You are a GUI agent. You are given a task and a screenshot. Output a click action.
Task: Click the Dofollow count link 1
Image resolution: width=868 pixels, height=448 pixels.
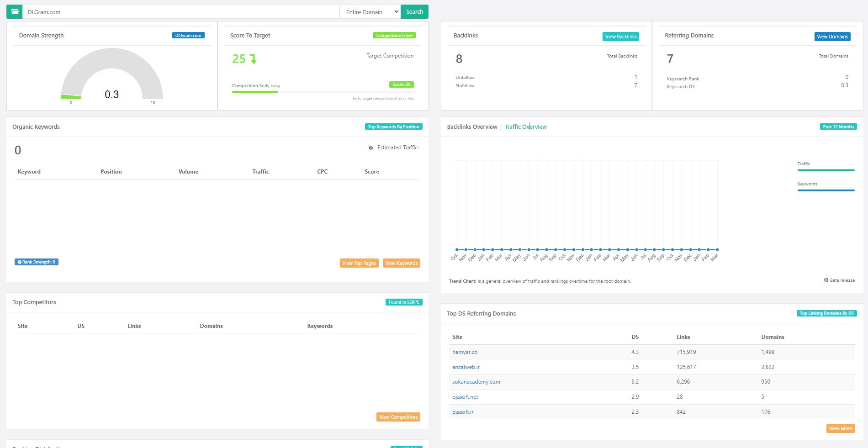point(635,77)
